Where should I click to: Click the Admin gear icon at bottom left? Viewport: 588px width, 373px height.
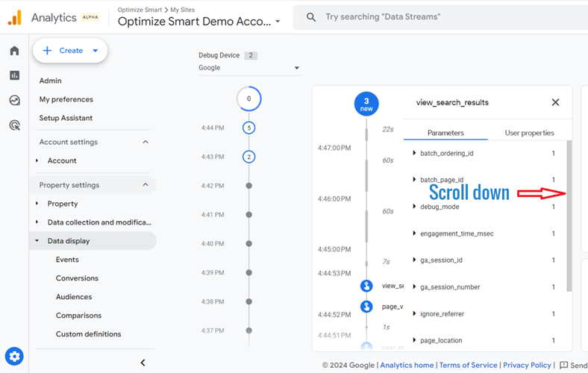[14, 356]
